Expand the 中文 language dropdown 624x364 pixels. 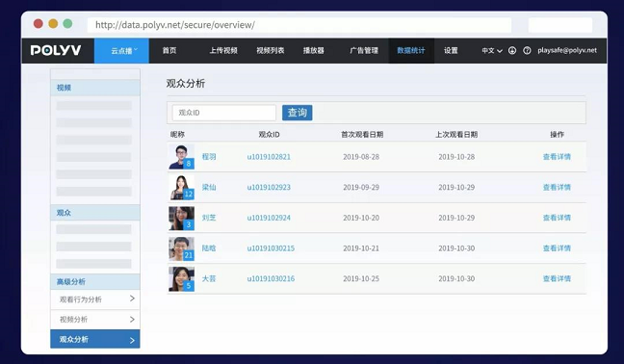[x=492, y=50]
